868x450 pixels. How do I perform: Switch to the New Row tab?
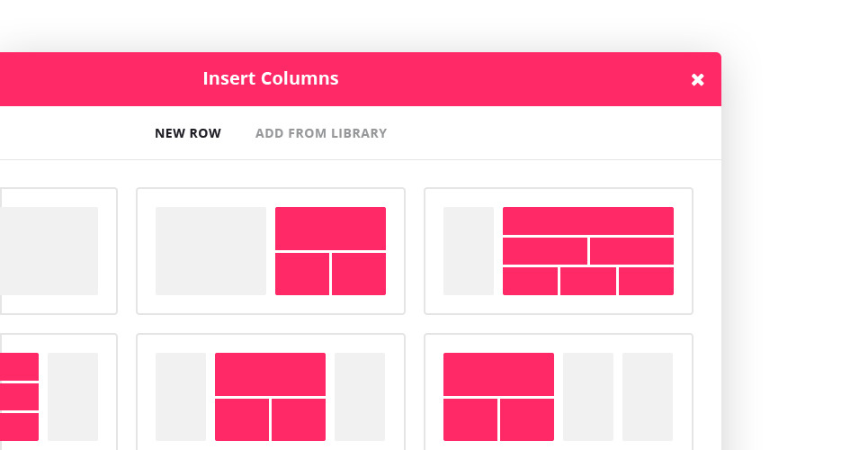[188, 133]
